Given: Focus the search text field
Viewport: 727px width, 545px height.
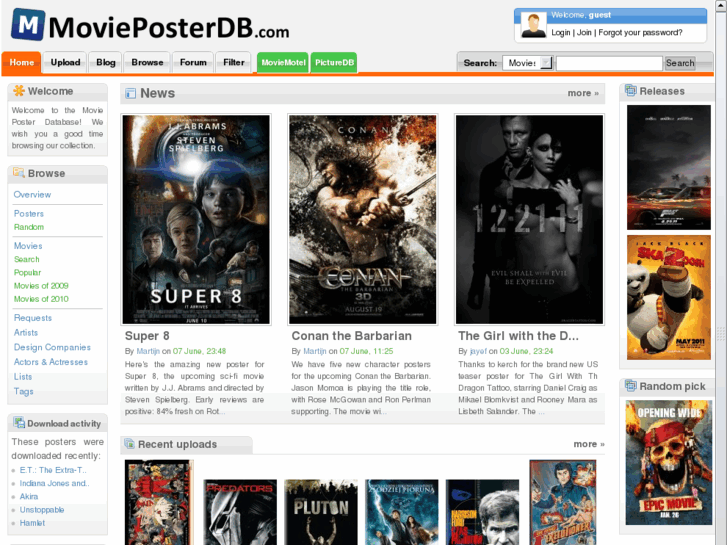Looking at the screenshot, I should click(x=609, y=63).
